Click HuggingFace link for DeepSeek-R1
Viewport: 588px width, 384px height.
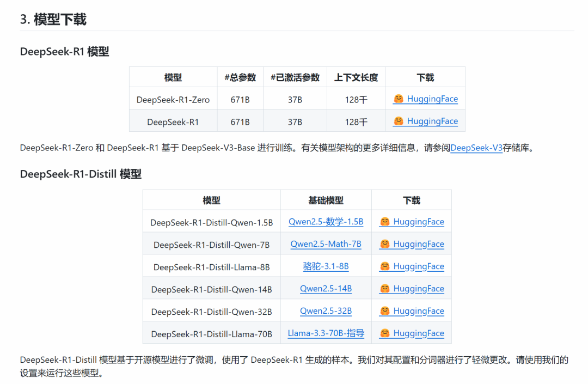pyautogui.click(x=431, y=121)
